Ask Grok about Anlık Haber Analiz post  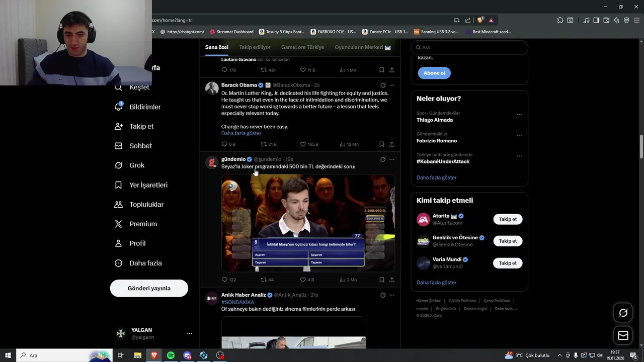tap(383, 295)
